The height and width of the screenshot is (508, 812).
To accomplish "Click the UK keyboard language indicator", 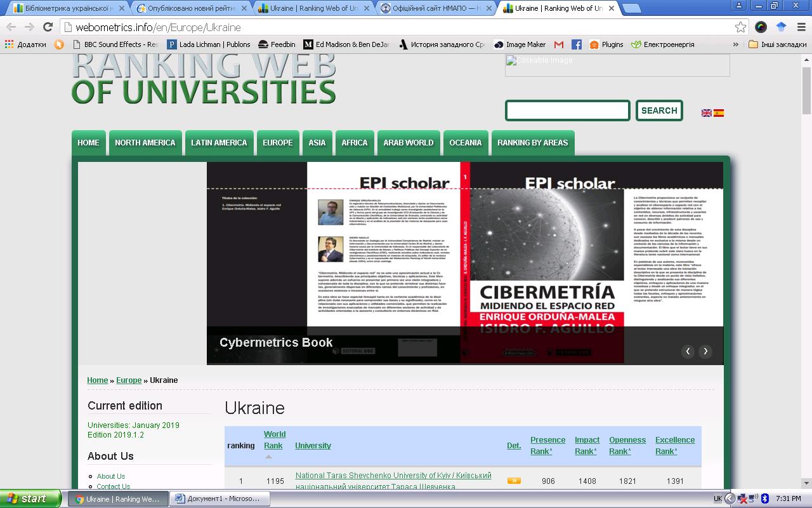I will pos(717,498).
